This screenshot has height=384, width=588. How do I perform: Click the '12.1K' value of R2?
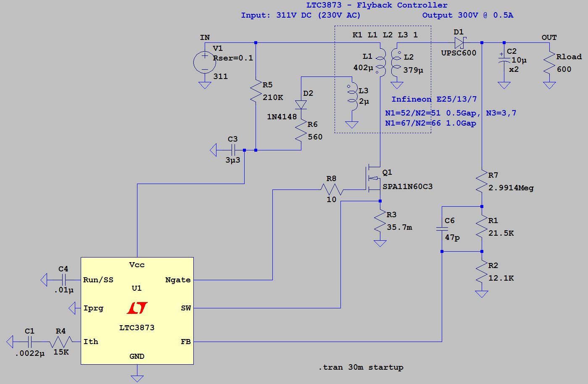click(501, 278)
